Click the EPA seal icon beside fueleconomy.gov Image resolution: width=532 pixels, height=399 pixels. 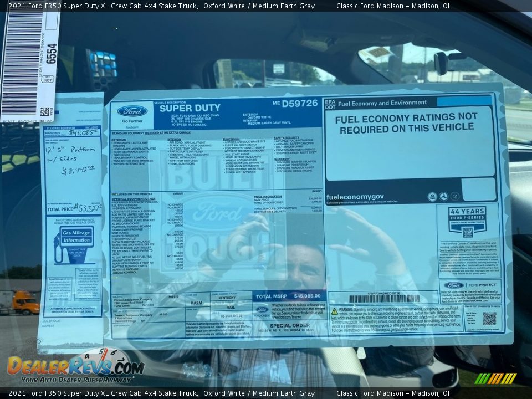432,197
